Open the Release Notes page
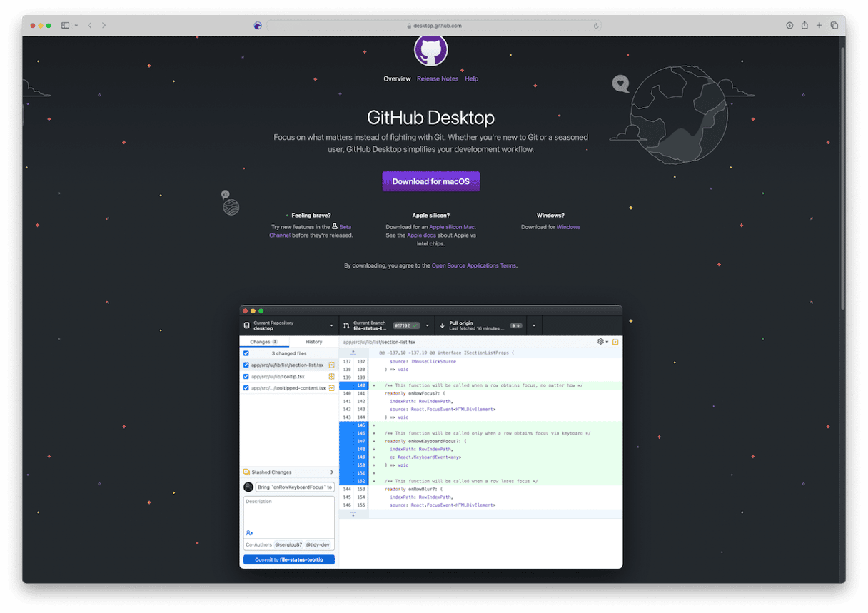This screenshot has height=613, width=868. pos(438,78)
